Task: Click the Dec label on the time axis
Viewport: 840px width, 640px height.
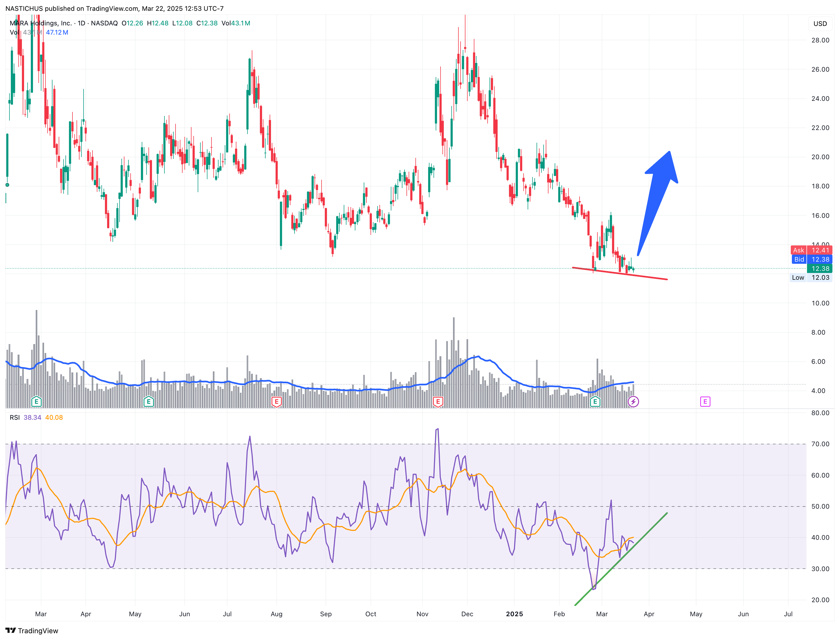Action: pos(467,614)
